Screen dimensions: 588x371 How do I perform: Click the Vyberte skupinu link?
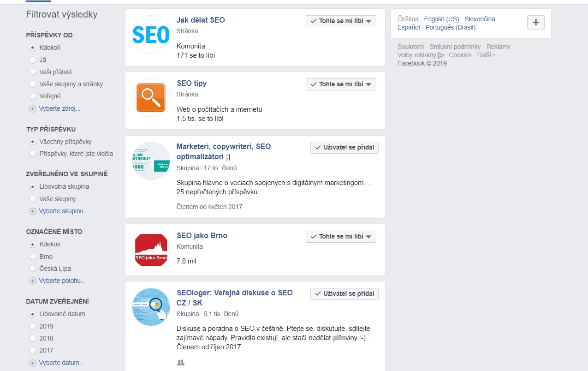click(x=64, y=211)
